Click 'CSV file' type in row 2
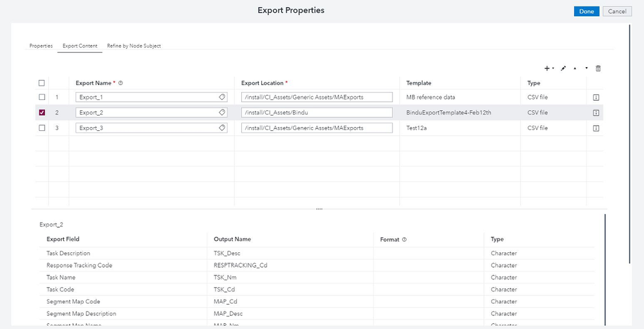644x329 pixels. tap(538, 112)
